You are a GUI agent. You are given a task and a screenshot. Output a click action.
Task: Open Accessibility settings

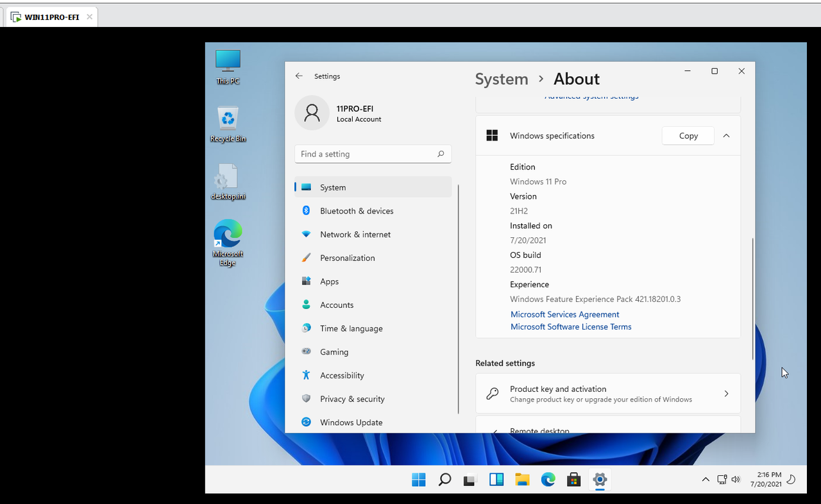coord(373,376)
